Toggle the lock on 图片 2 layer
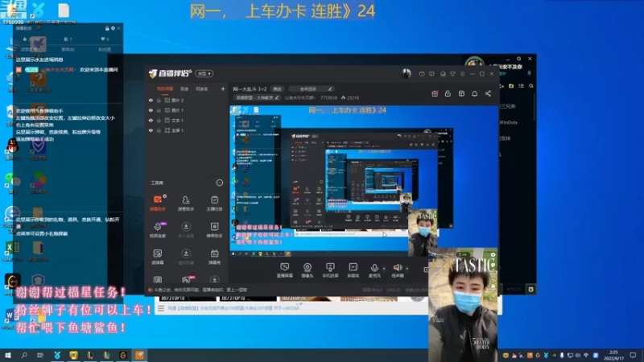 [x=159, y=100]
